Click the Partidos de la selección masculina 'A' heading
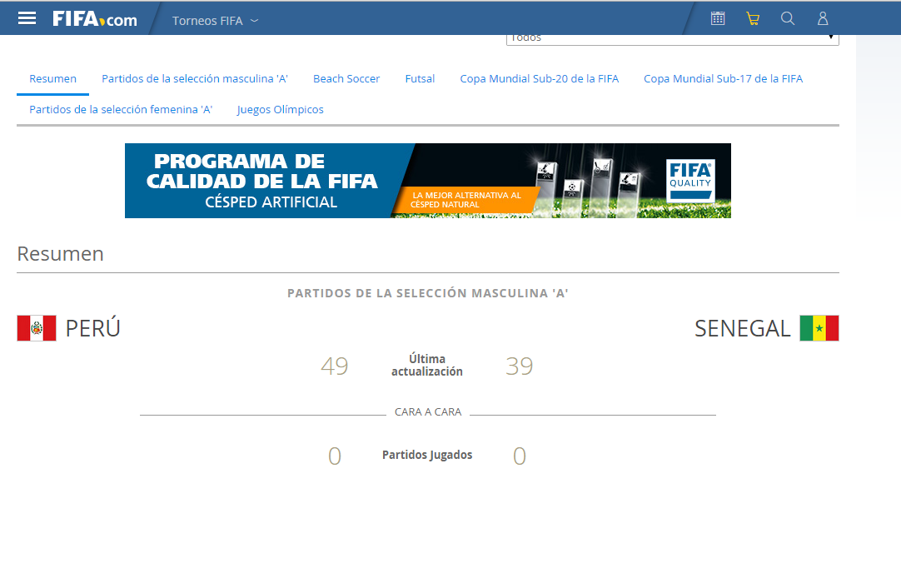Viewport: 901px width, 588px height. 427,293
